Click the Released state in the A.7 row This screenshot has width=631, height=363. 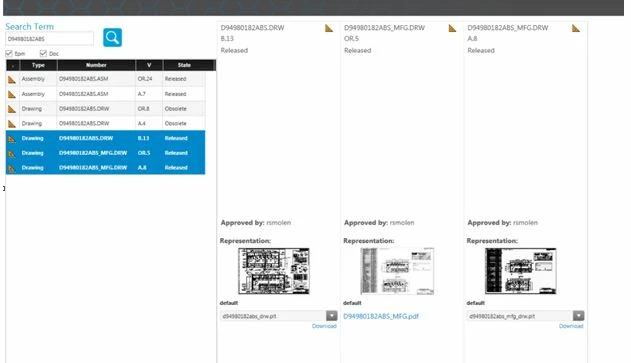click(x=175, y=94)
